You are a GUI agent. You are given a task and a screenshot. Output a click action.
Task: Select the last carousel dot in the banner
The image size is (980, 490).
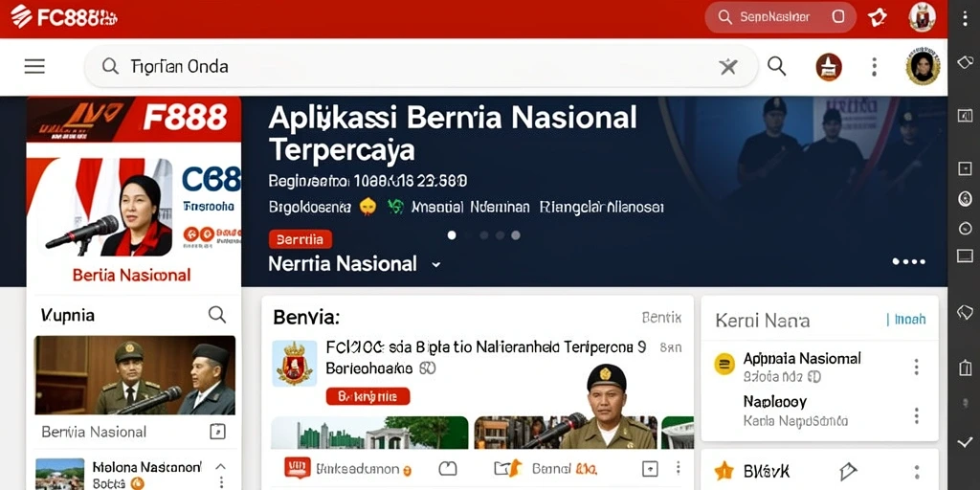(x=516, y=235)
